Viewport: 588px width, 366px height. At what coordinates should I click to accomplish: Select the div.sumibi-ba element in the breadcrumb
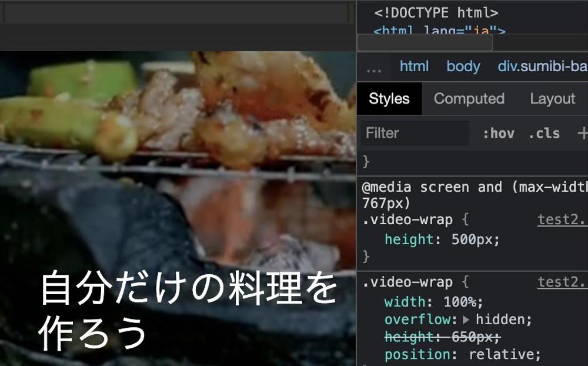[542, 66]
